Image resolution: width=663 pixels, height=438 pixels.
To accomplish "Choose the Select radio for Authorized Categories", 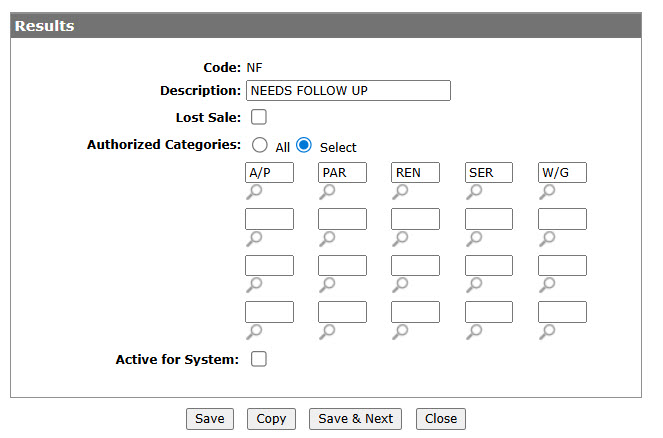I will (x=304, y=145).
